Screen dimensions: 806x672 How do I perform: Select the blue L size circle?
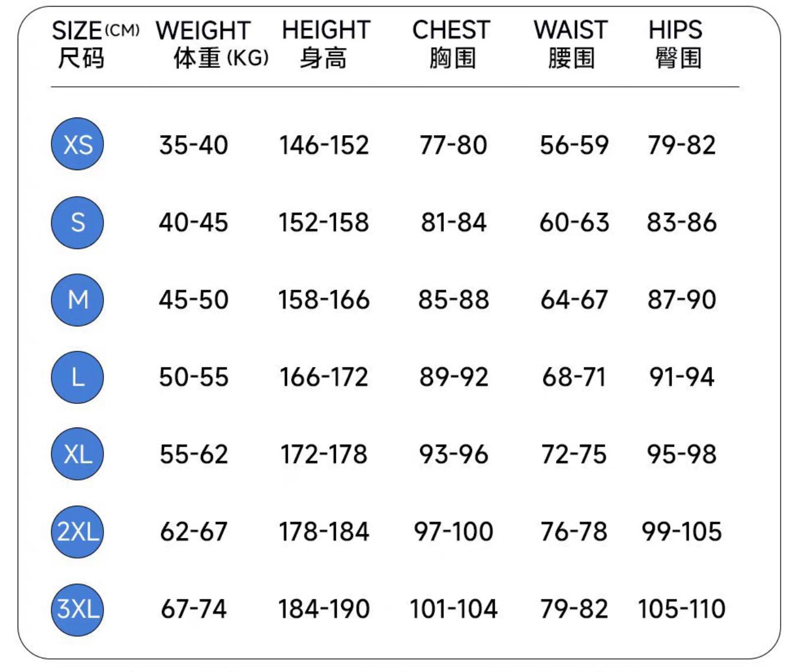click(77, 377)
